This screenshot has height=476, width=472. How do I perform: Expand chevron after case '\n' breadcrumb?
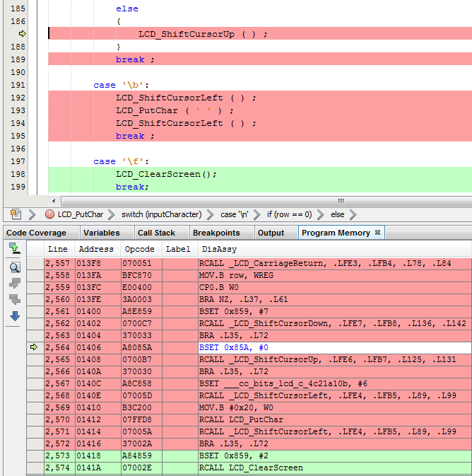(256, 214)
